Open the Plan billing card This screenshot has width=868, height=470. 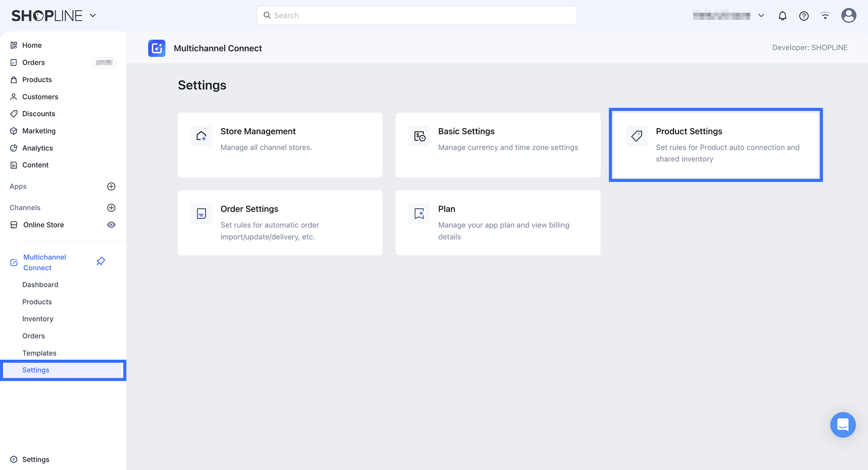[x=497, y=222]
